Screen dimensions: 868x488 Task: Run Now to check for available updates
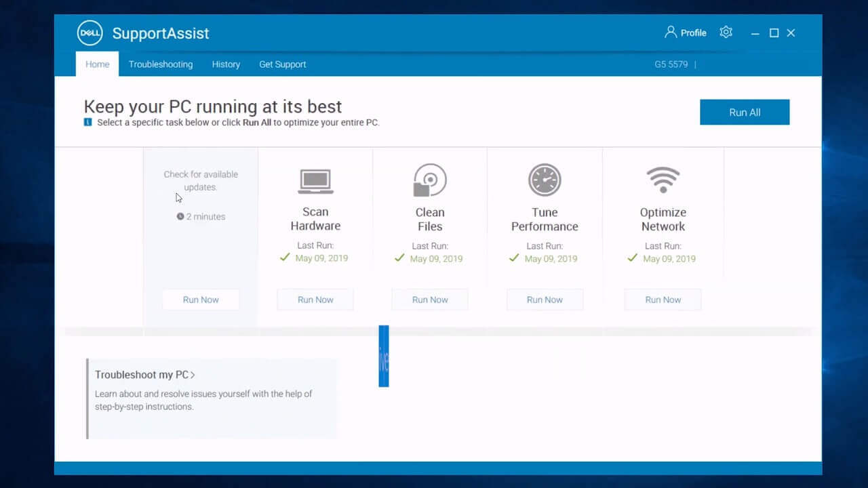200,299
